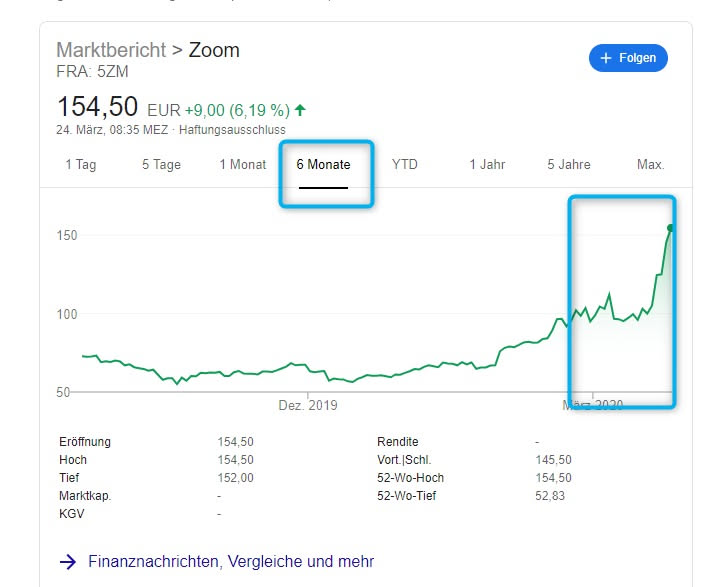Click the Dez. 2019 axis marker

click(308, 405)
